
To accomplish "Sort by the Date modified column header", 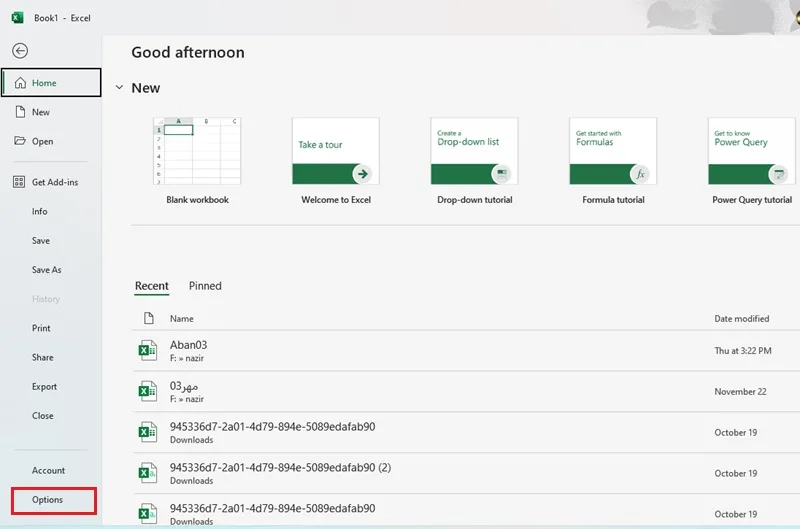I will click(741, 318).
